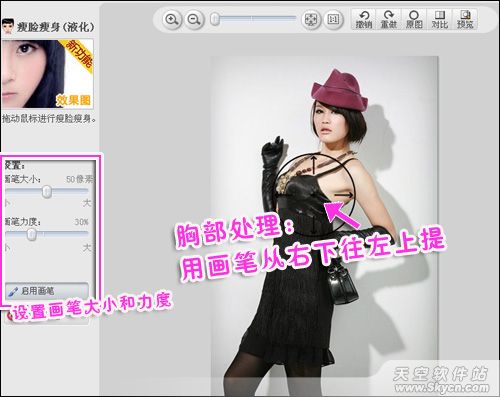Screen dimensions: 500x397
Task: Fit image to window with arrows icon
Action: click(311, 20)
